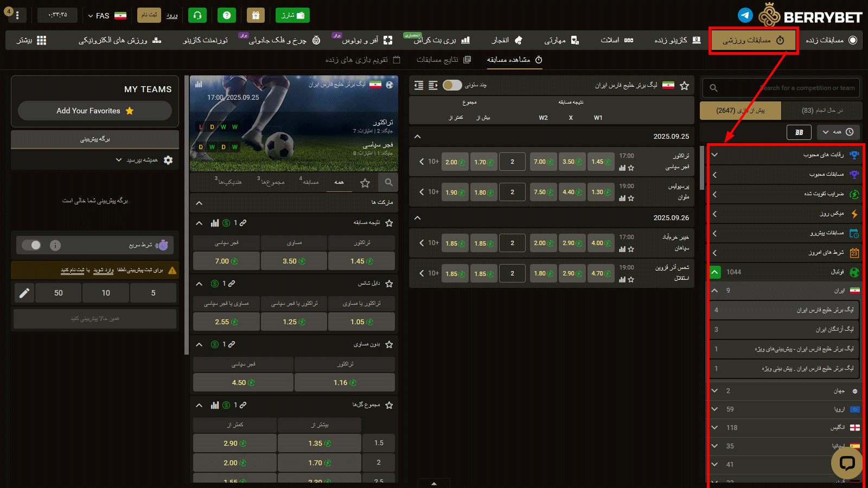This screenshot has width=868, height=488.
Task: Toggle the BB bet builder filter
Action: click(x=799, y=132)
